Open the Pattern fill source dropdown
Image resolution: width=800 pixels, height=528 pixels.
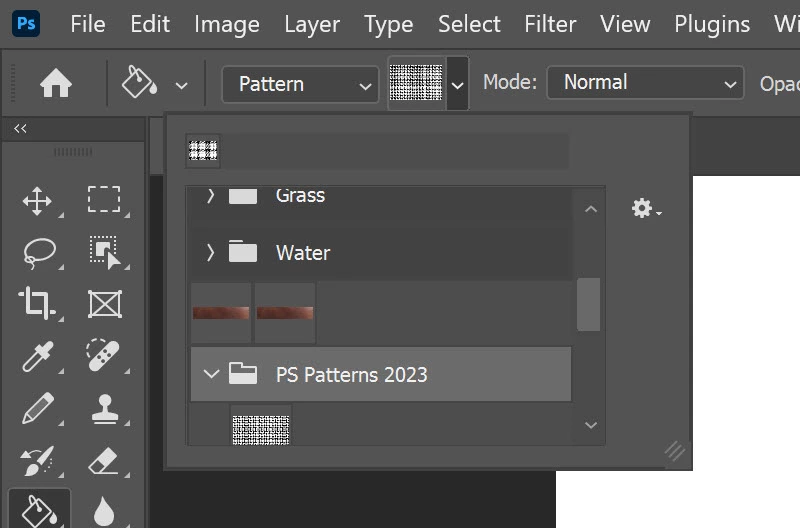click(x=301, y=84)
